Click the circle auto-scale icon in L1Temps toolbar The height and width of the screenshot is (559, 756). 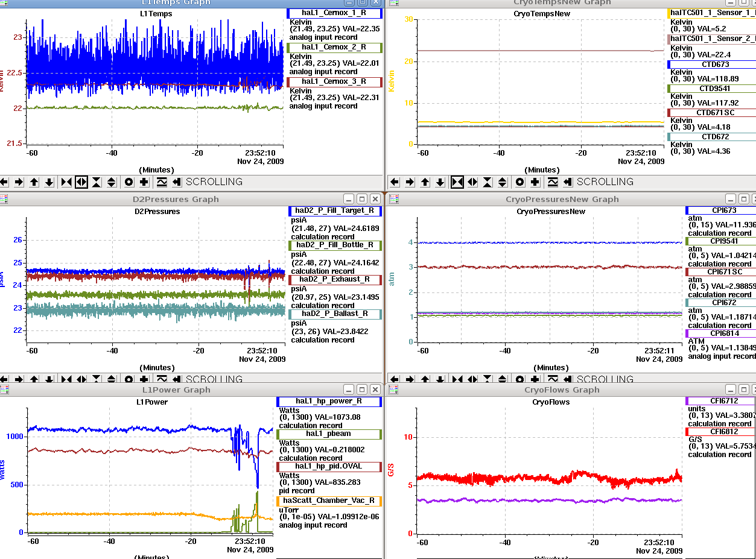click(129, 182)
